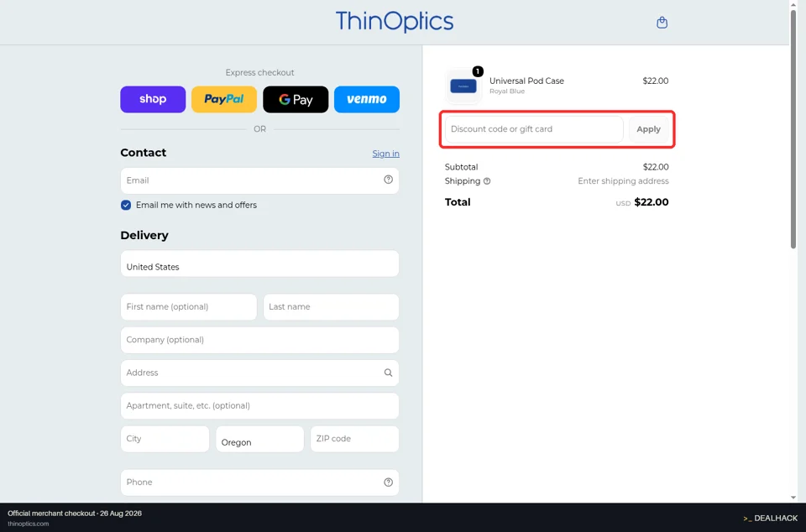Uncheck Email me with news and offers
The image size is (806, 532).
coord(125,205)
